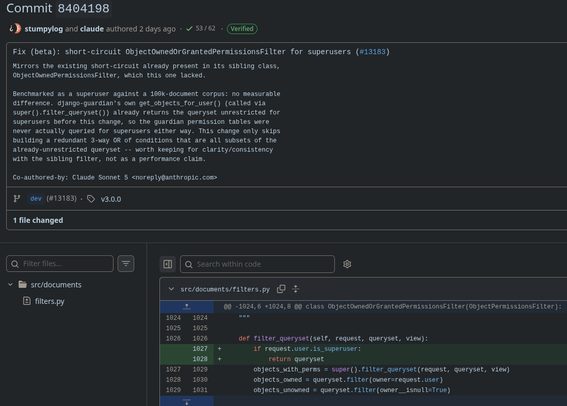Click the branch icon beside dev
567x406 pixels.
coord(17,198)
